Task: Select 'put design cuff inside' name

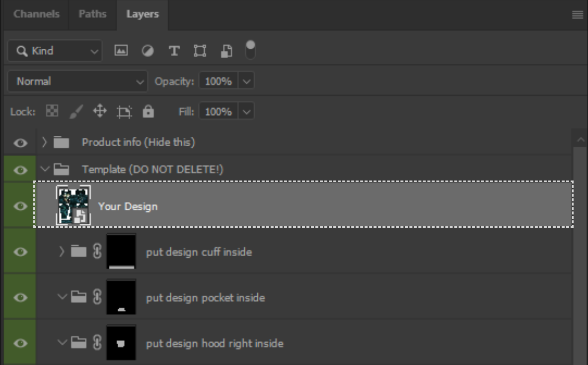Action: (x=199, y=252)
